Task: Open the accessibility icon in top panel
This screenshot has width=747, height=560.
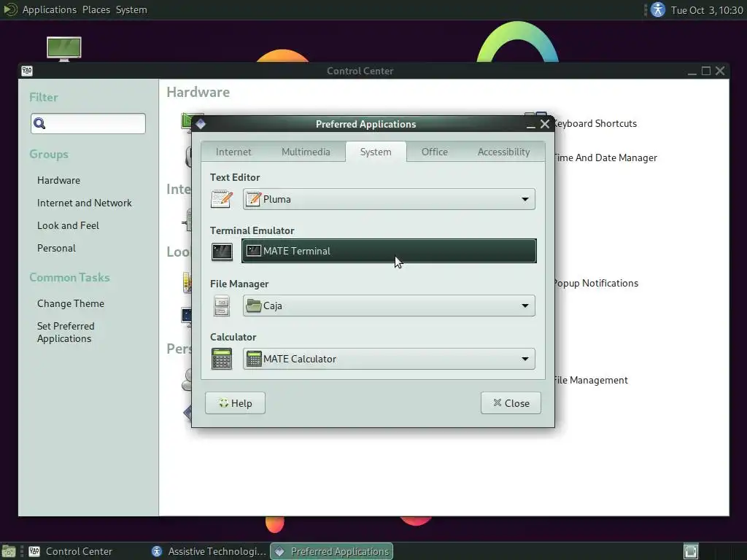Action: point(658,9)
